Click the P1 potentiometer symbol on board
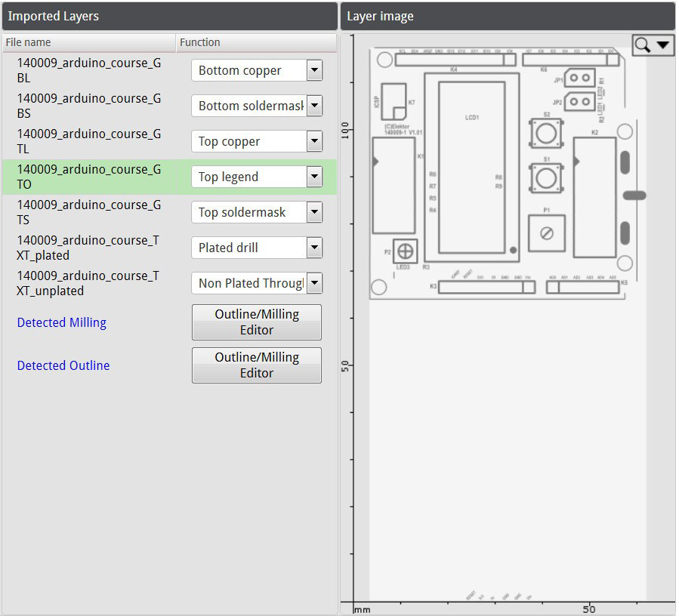Screen dimensions: 679x616 [x=547, y=233]
